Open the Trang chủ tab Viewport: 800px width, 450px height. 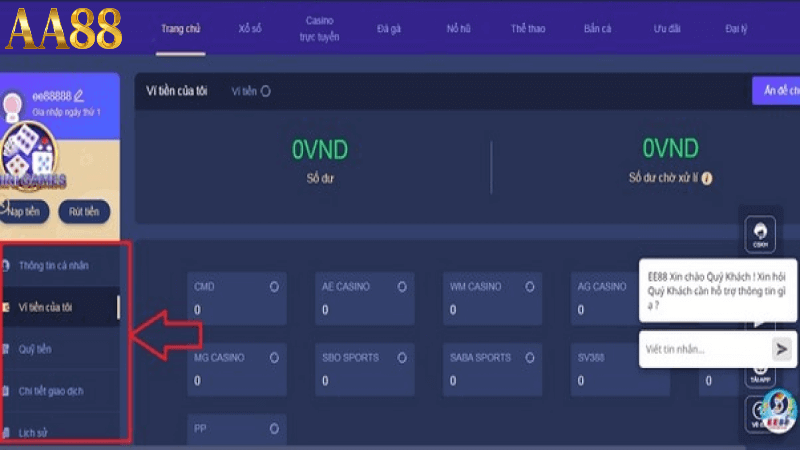click(x=181, y=29)
